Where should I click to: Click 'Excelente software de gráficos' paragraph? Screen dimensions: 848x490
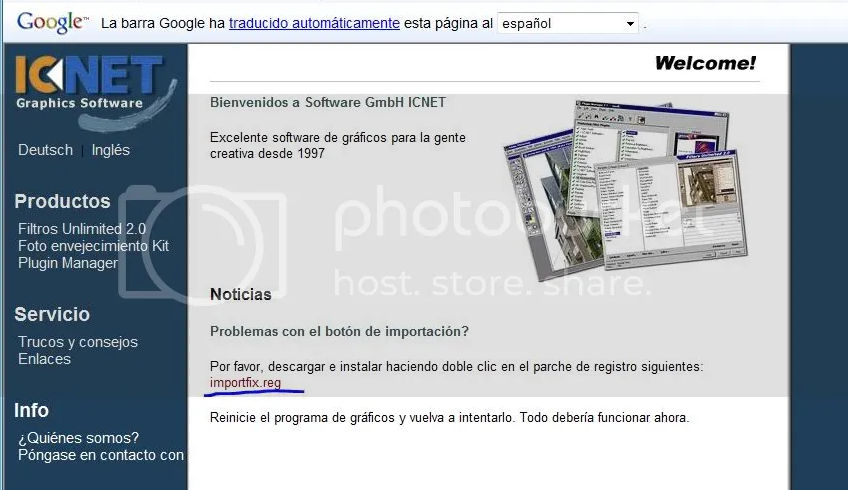point(337,145)
